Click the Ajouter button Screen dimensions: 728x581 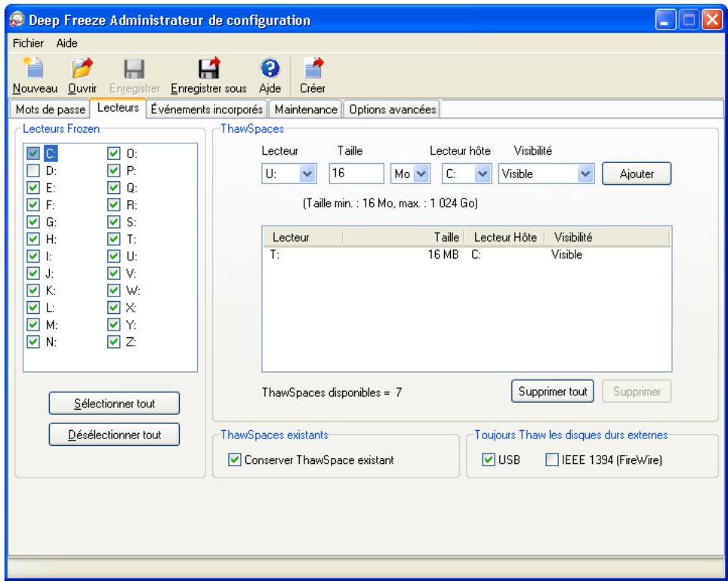637,174
